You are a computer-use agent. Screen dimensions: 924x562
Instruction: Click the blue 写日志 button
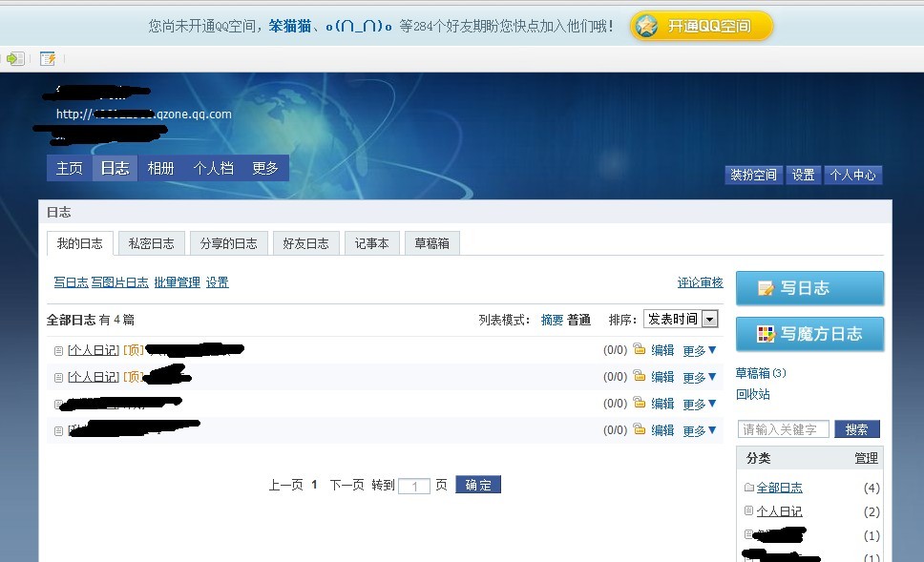809,288
